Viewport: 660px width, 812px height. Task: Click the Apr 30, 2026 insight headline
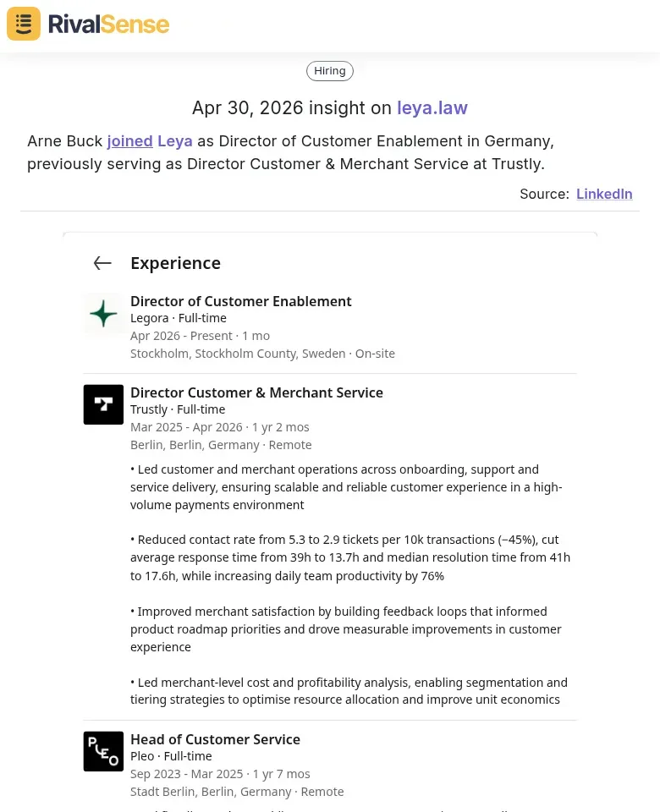coord(294,107)
